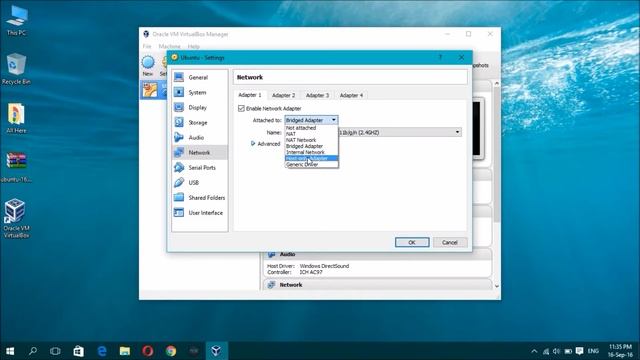Screen dimensions: 640x360
Task: Open Windows Start menu
Action: point(10,351)
